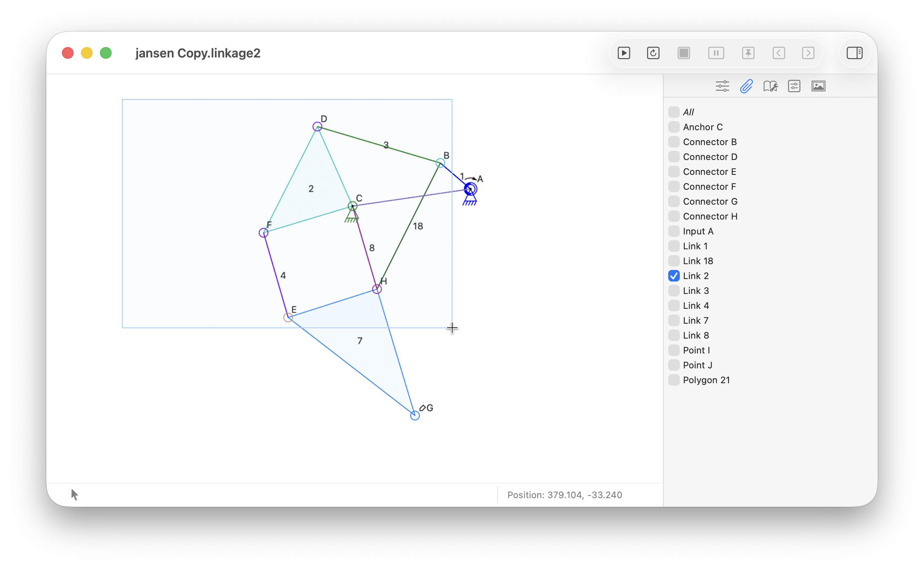This screenshot has width=924, height=568.
Task: Click connector F joint circle on canvas
Action: (263, 233)
